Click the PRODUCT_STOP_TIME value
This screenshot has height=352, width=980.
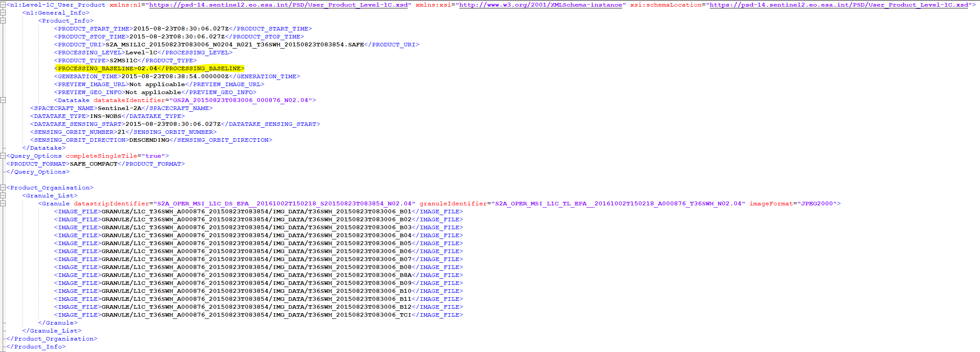click(177, 37)
